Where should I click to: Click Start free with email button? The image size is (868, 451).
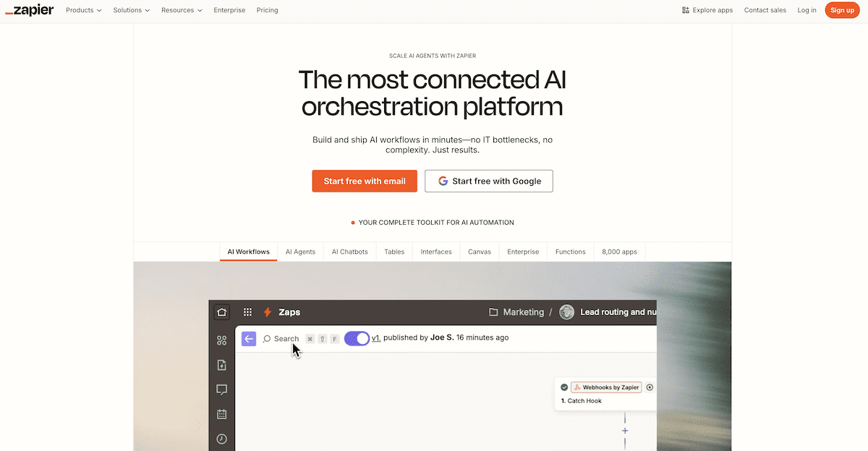(x=365, y=181)
